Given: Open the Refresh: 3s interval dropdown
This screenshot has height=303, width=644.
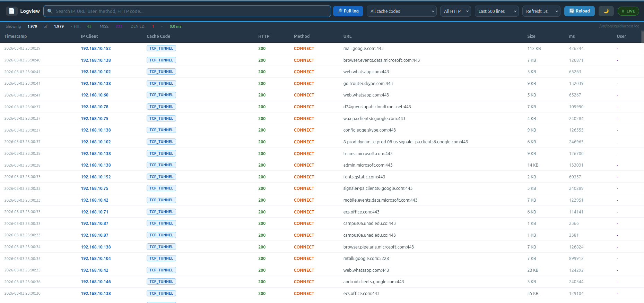Looking at the screenshot, I should click(x=541, y=11).
